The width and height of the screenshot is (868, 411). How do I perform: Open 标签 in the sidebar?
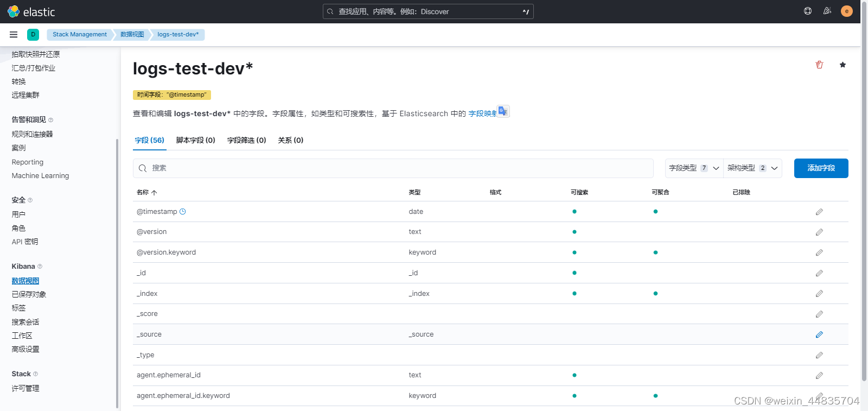point(18,308)
